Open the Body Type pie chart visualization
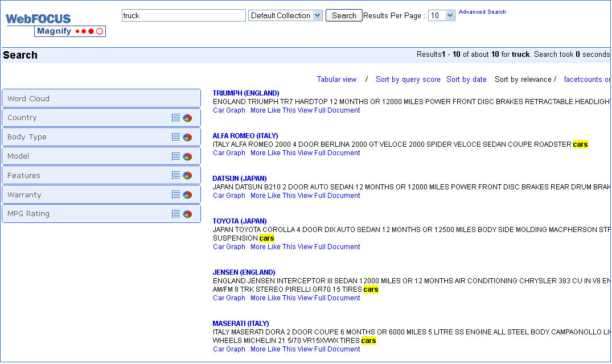The width and height of the screenshot is (612, 364). 187,137
